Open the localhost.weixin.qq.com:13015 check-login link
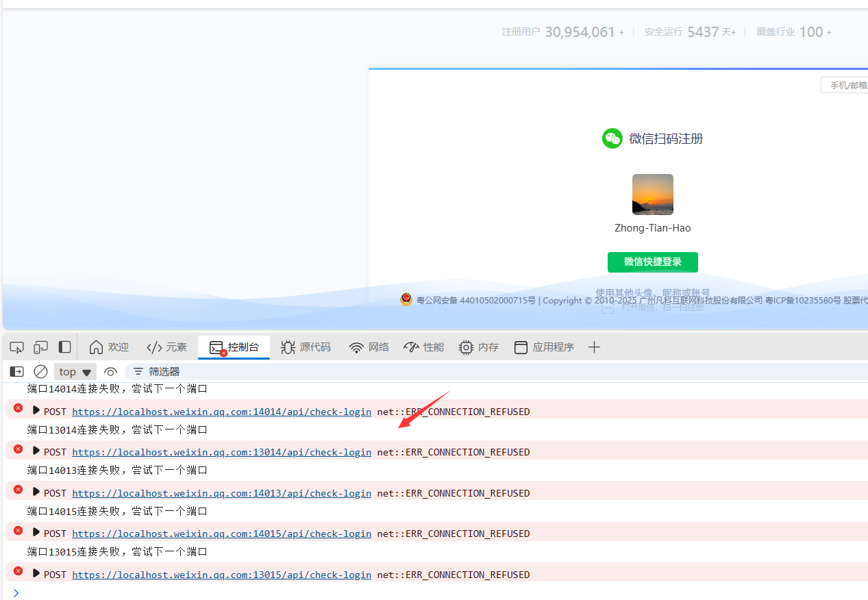The width and height of the screenshot is (868, 600). tap(222, 575)
